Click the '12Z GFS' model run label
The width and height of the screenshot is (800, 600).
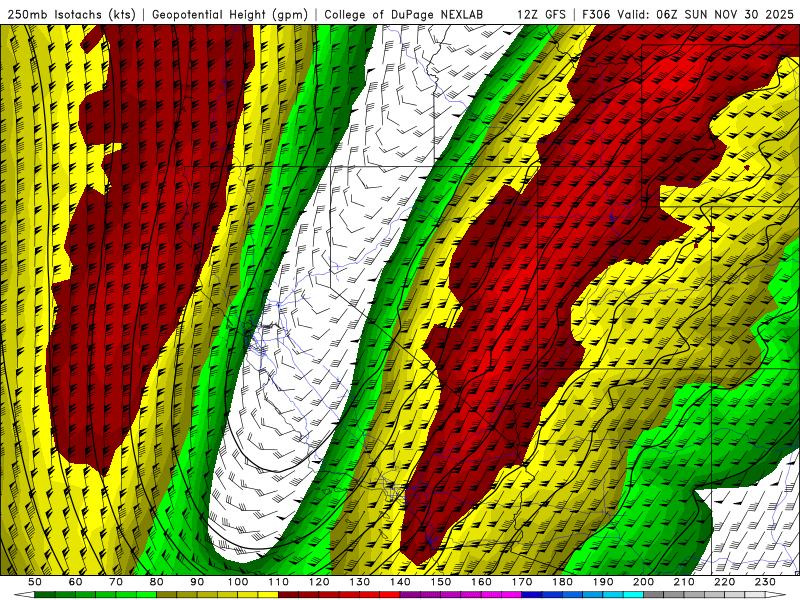click(541, 14)
